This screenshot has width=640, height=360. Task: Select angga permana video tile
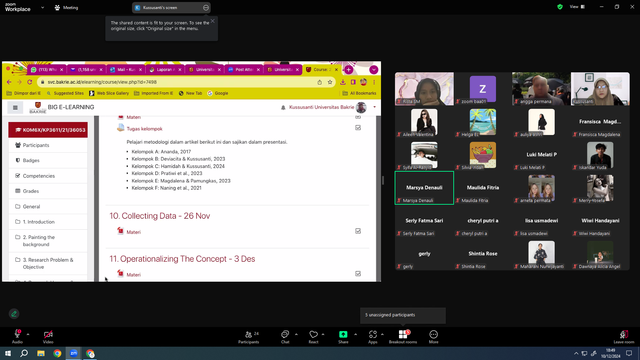point(541,89)
